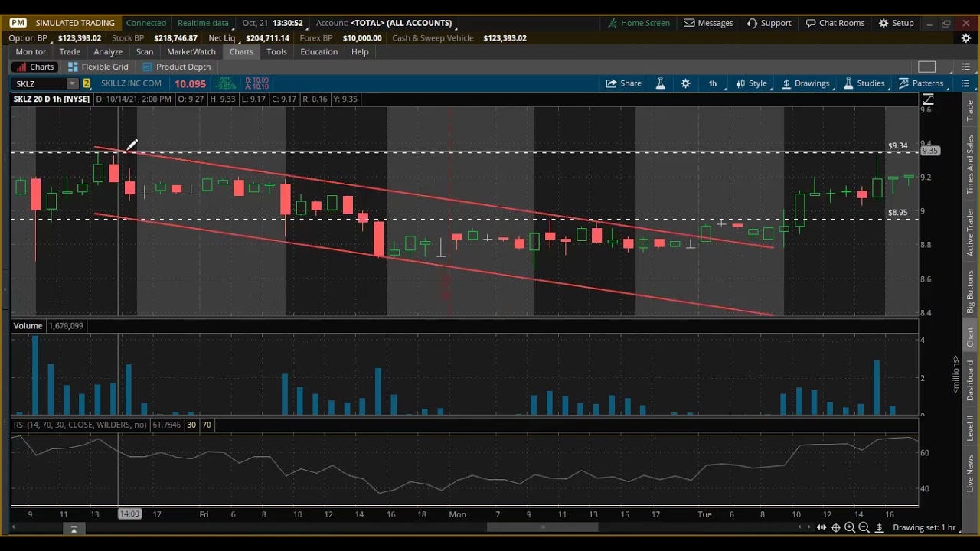Open the Drawing set: 1 hr selector
980x551 pixels.
click(924, 527)
